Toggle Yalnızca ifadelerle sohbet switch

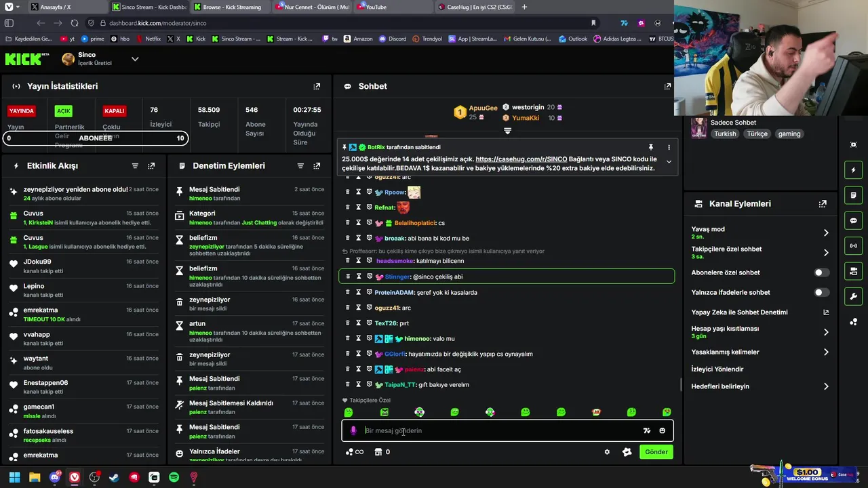tap(821, 292)
